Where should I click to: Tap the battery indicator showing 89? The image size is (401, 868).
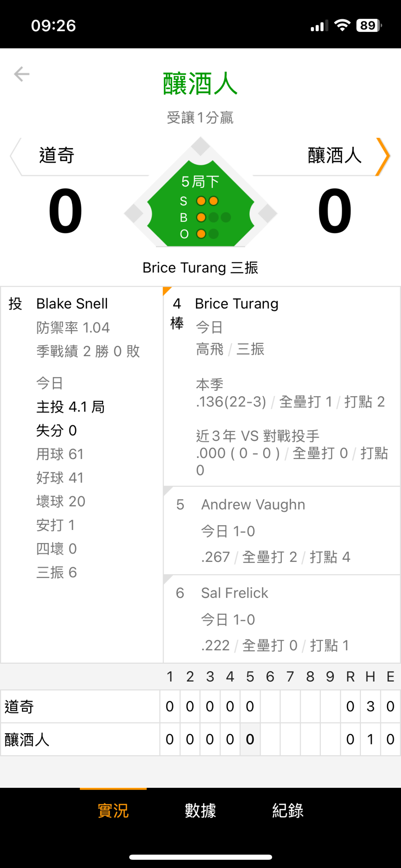pyautogui.click(x=368, y=25)
